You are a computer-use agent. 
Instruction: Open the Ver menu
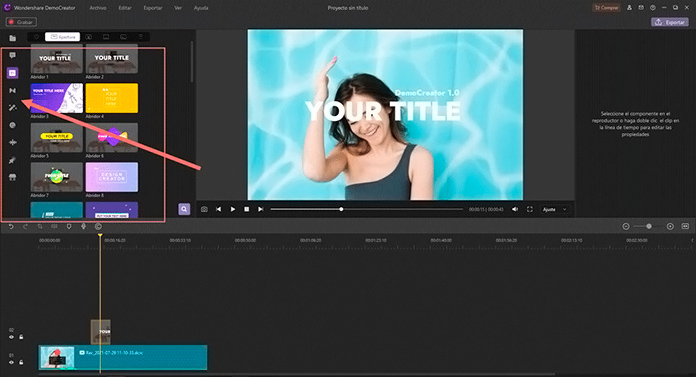point(178,8)
